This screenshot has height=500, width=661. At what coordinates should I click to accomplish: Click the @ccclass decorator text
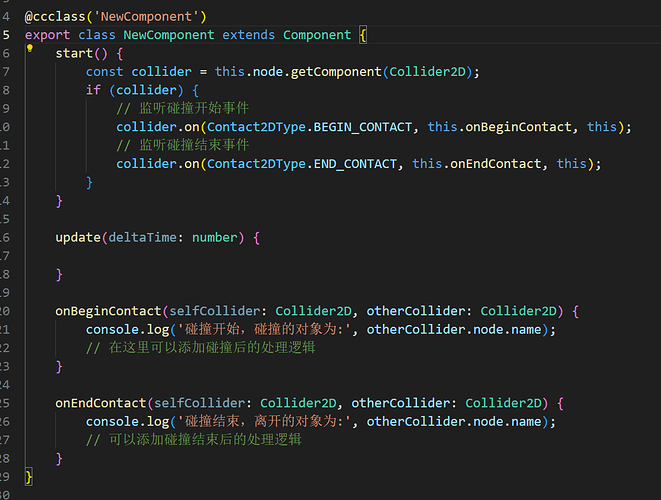point(55,17)
